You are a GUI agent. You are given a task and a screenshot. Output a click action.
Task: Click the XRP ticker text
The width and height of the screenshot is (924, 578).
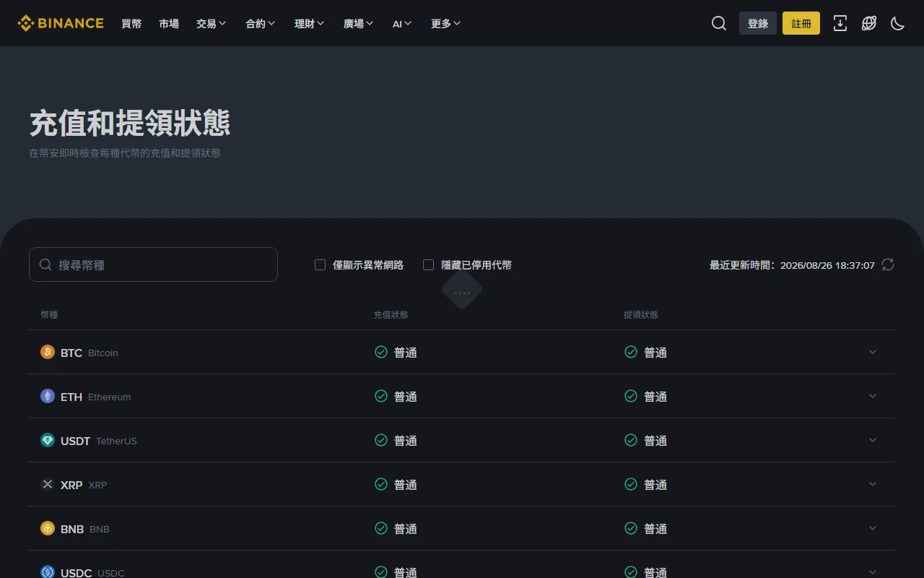tap(71, 485)
